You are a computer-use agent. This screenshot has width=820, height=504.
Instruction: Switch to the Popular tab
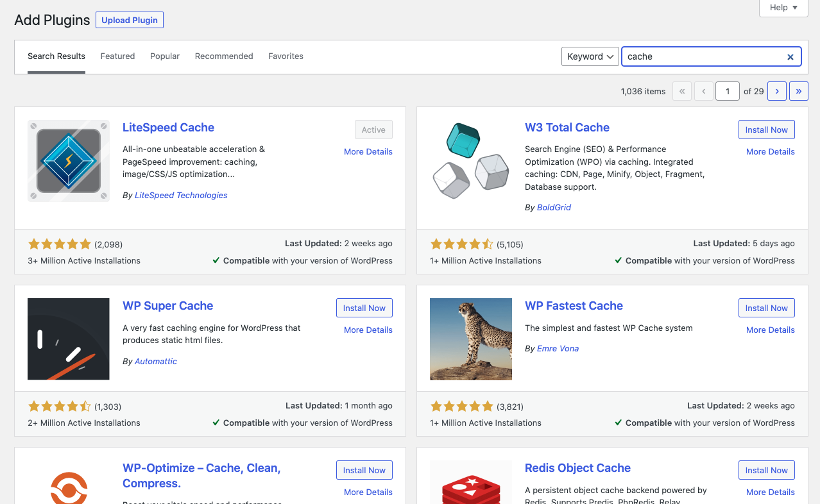[x=165, y=56]
